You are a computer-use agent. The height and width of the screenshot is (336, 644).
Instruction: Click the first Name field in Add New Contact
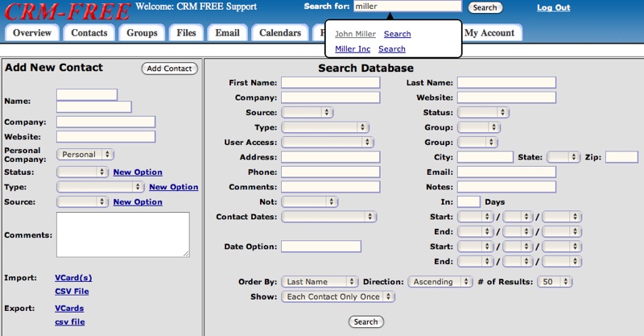[x=87, y=95]
